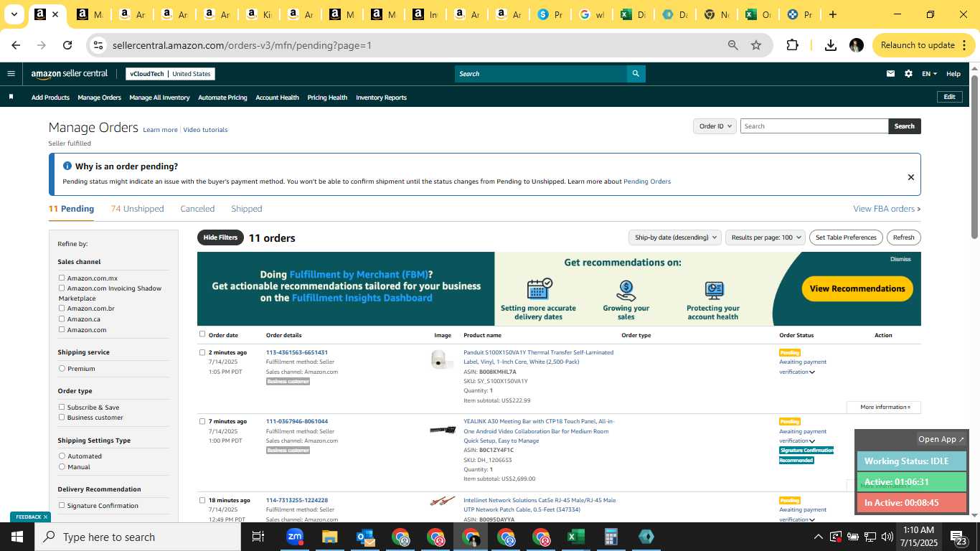Viewport: 980px width, 551px height.
Task: Click the bookmark flag icon in navigation bar
Action: (x=11, y=97)
